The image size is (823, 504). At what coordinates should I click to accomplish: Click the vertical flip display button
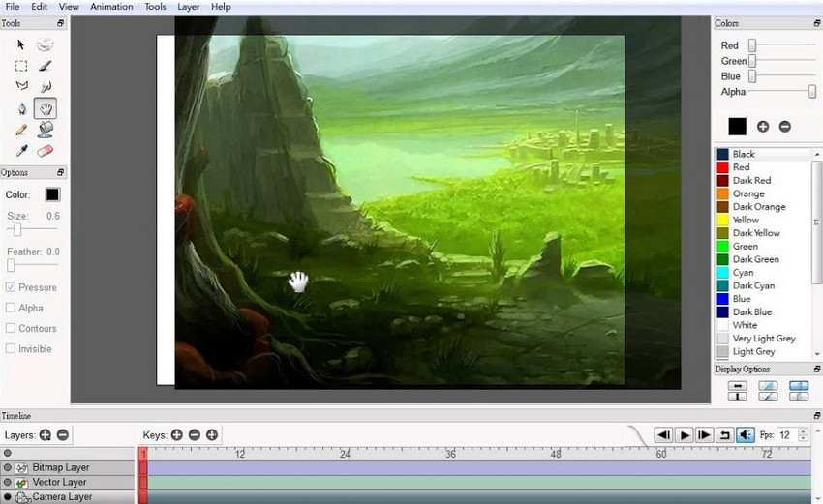pyautogui.click(x=738, y=397)
